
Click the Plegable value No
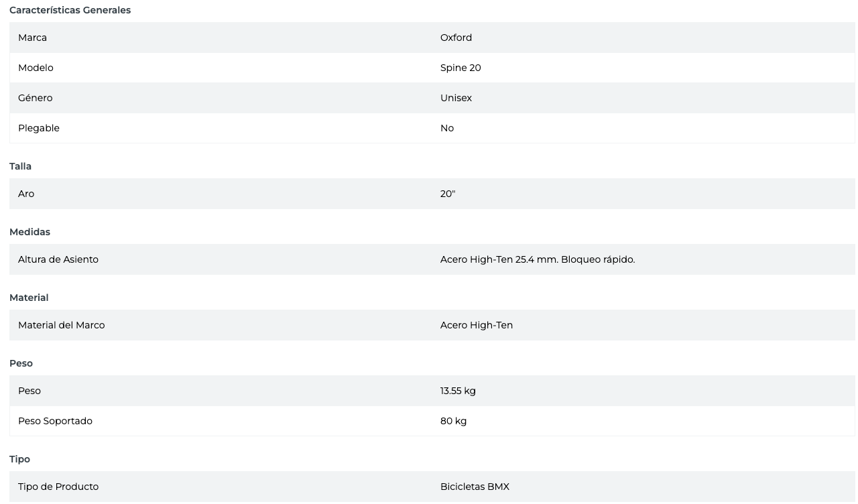click(447, 128)
